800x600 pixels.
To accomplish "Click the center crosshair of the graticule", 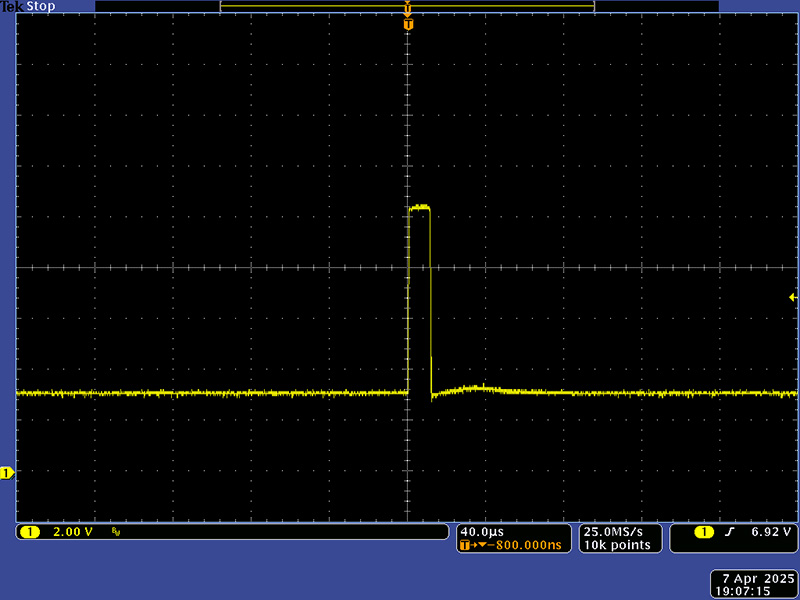I will [408, 268].
